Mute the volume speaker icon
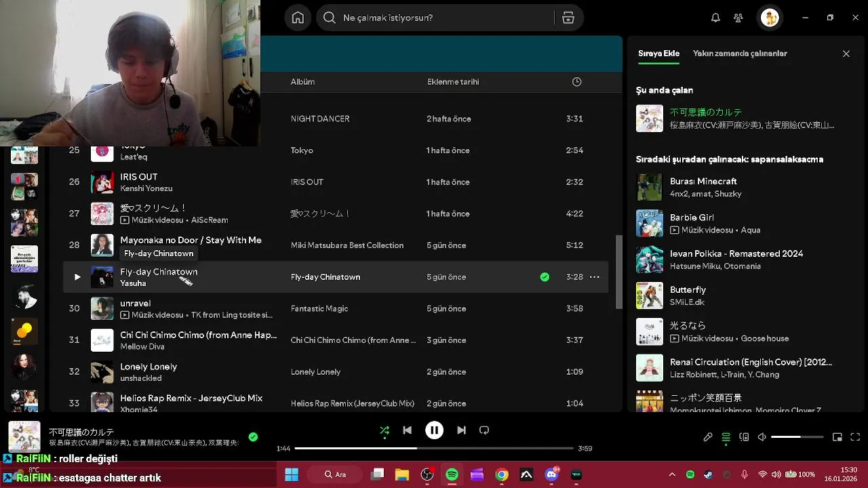 coord(762,437)
